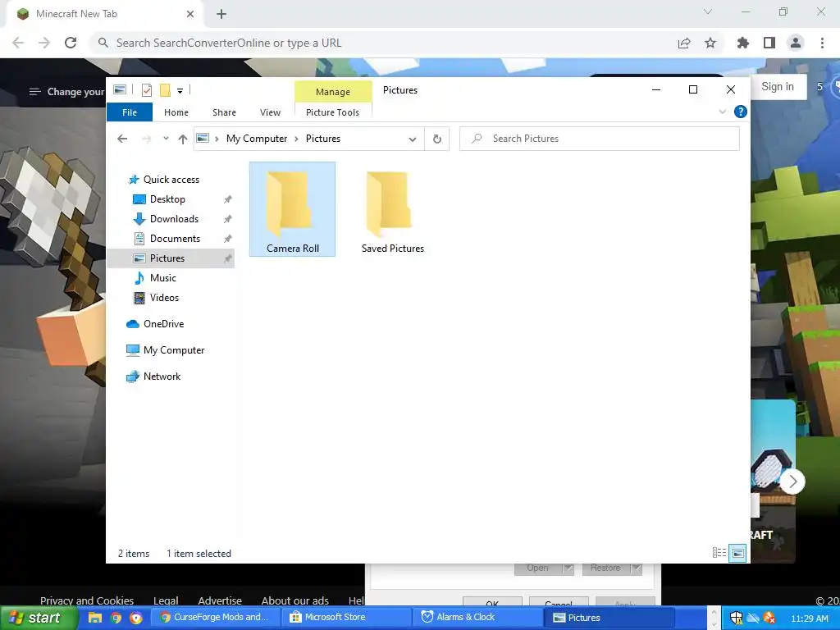840x630 pixels.
Task: Switch to Alarms & Clock taskbar item
Action: (x=478, y=618)
